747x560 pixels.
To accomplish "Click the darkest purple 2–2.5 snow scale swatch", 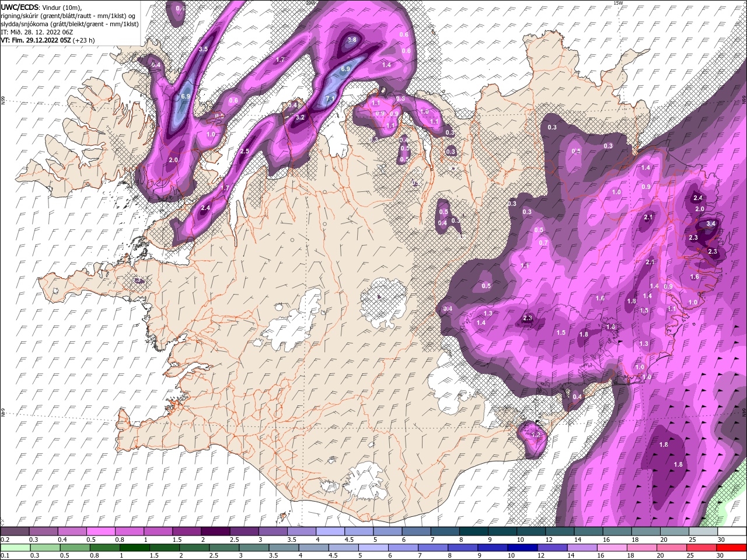I will click(x=215, y=531).
